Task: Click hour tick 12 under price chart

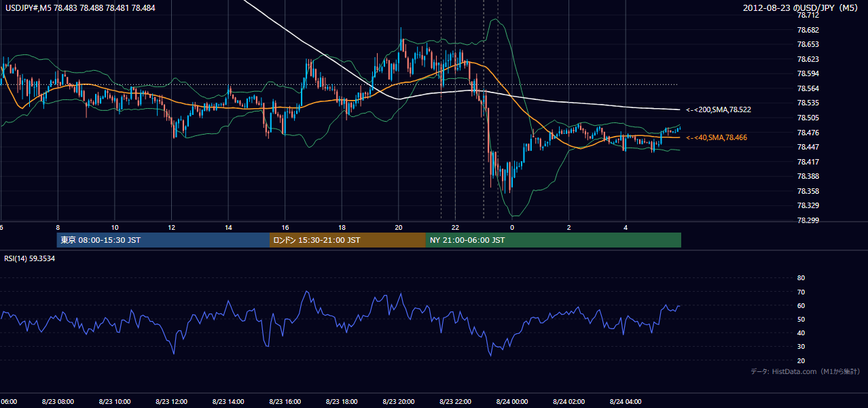Action: (171, 228)
